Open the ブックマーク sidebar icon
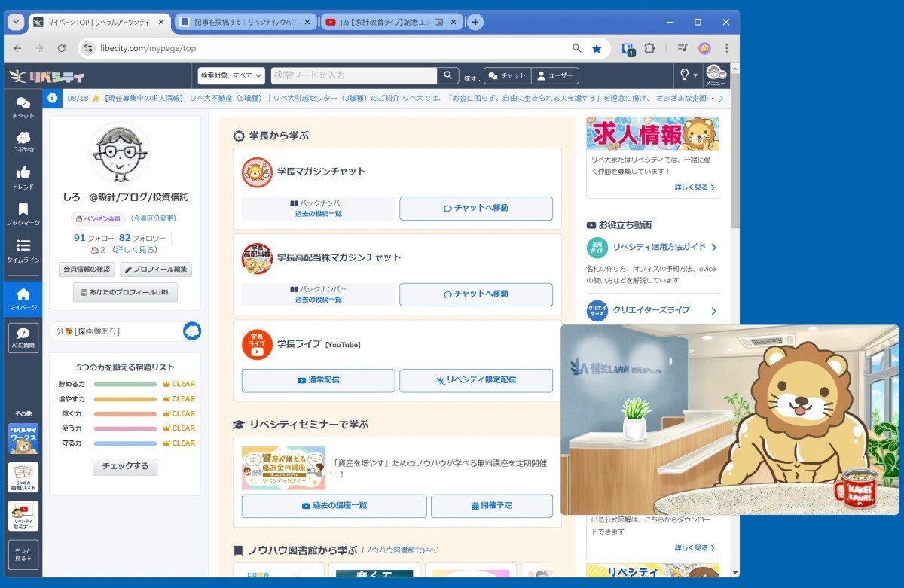The width and height of the screenshot is (904, 588). pyautogui.click(x=23, y=214)
